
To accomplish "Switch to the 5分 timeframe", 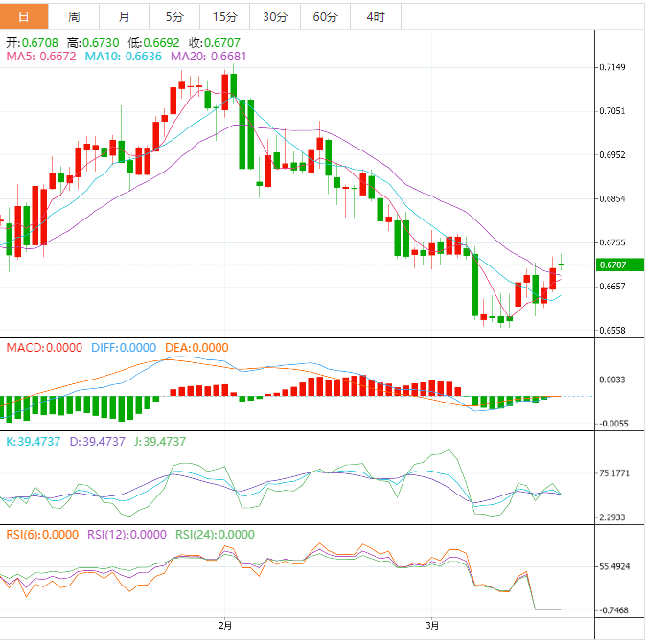I will [x=174, y=16].
